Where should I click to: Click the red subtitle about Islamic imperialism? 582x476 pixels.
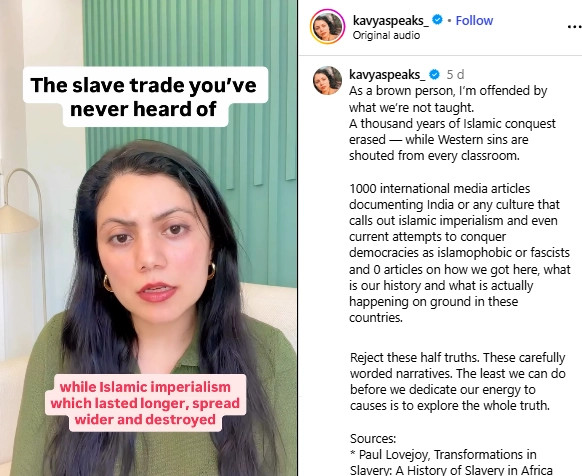[145, 403]
